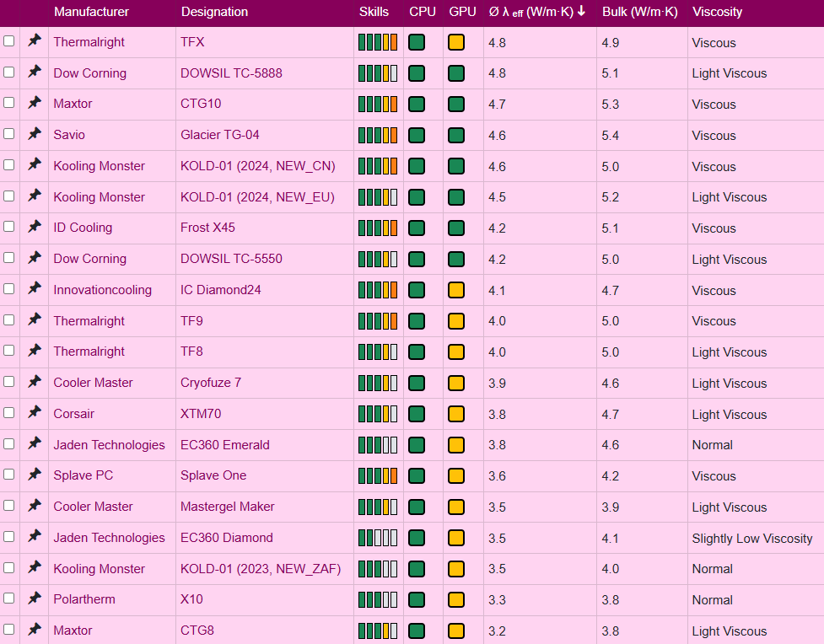Screen dimensions: 824x644
Task: Sort table by Skills header
Action: coord(374,12)
